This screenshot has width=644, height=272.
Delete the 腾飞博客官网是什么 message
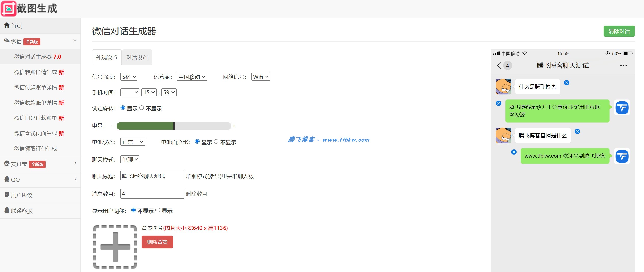577,131
